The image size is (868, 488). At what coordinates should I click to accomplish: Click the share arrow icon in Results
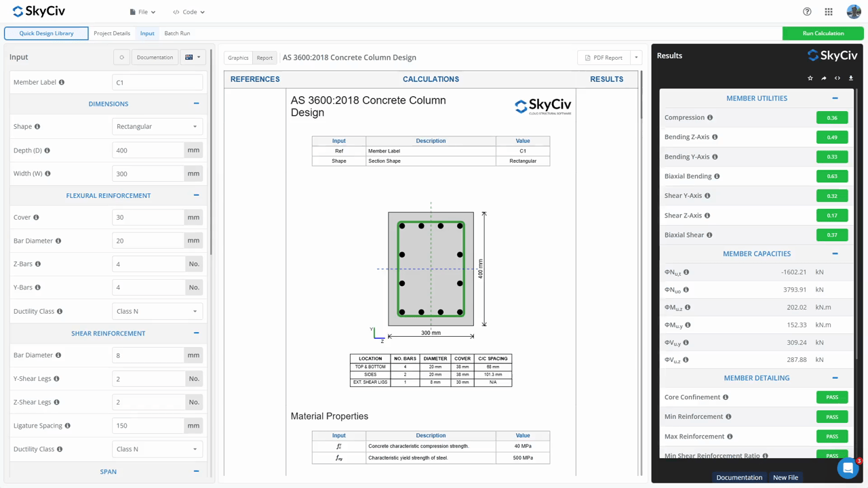coord(824,78)
